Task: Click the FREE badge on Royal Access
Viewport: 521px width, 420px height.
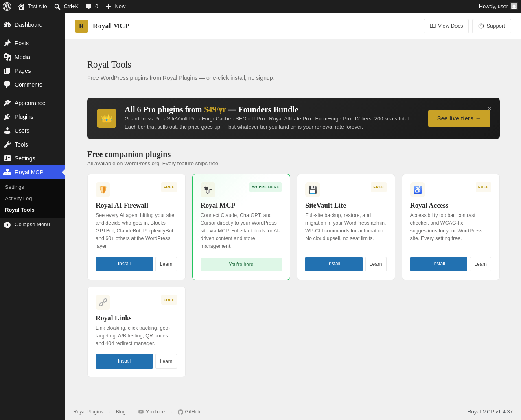Action: click(x=484, y=187)
